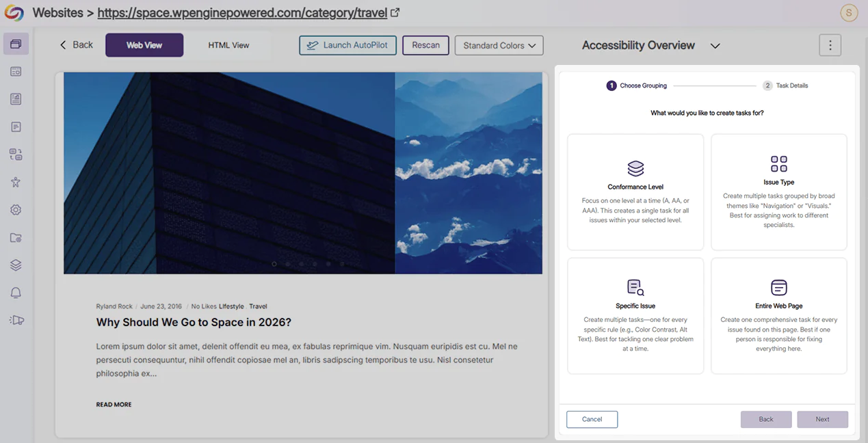
Task: Click the notifications bell icon
Action: pos(15,293)
